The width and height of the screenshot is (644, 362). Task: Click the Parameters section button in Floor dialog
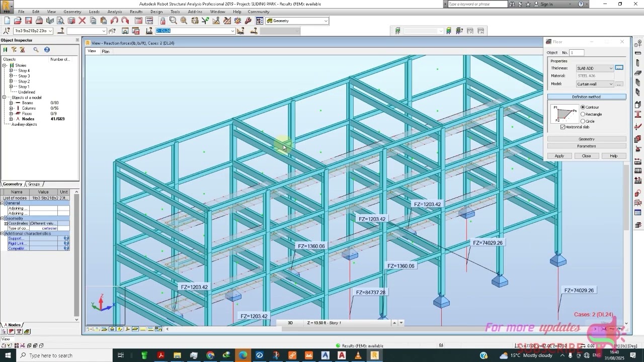(587, 146)
